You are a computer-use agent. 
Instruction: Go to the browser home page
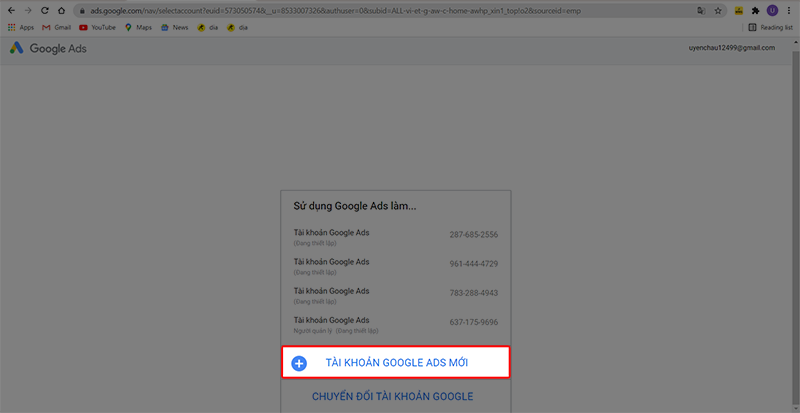click(62, 10)
